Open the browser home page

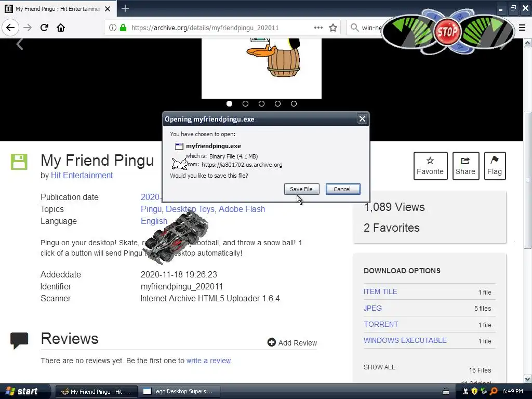click(61, 28)
